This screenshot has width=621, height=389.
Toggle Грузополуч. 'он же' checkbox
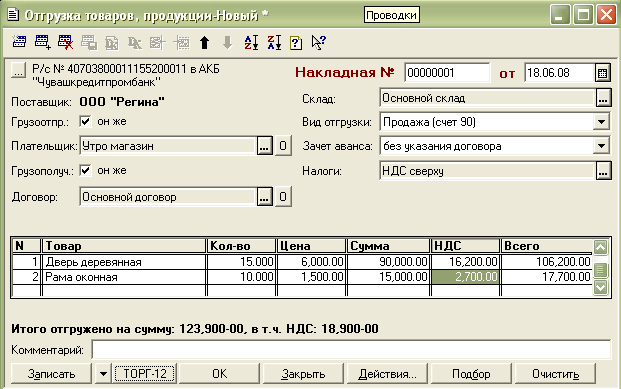(85, 170)
